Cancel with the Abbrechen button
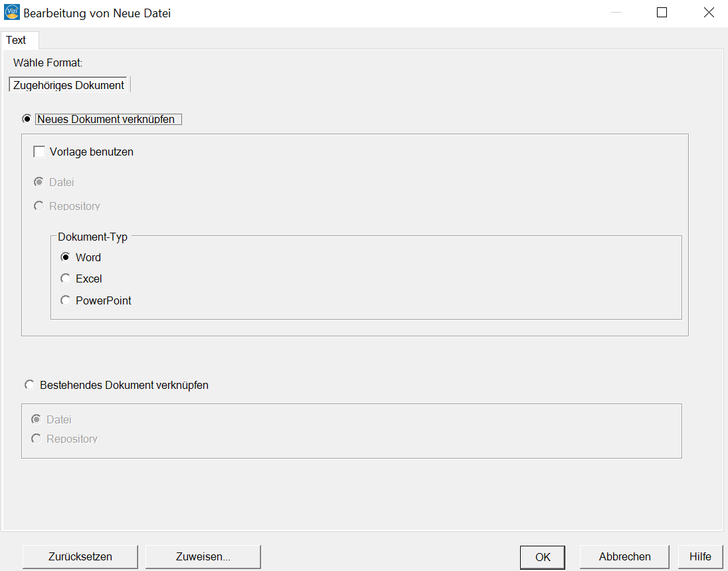This screenshot has height=571, width=728. (624, 556)
